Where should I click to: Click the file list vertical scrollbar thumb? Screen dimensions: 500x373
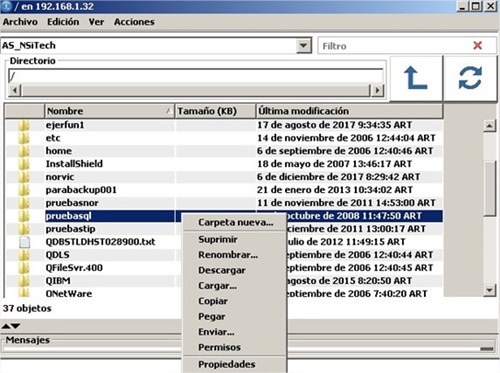tap(489, 189)
